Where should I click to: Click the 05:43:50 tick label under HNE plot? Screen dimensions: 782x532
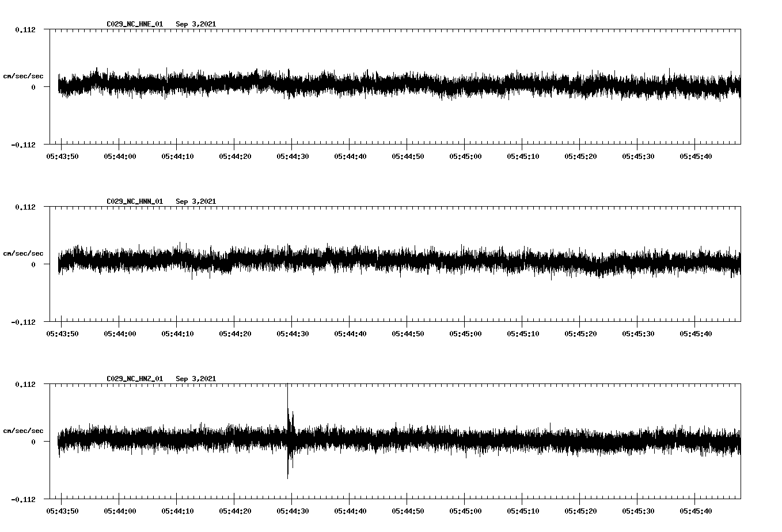[62, 157]
